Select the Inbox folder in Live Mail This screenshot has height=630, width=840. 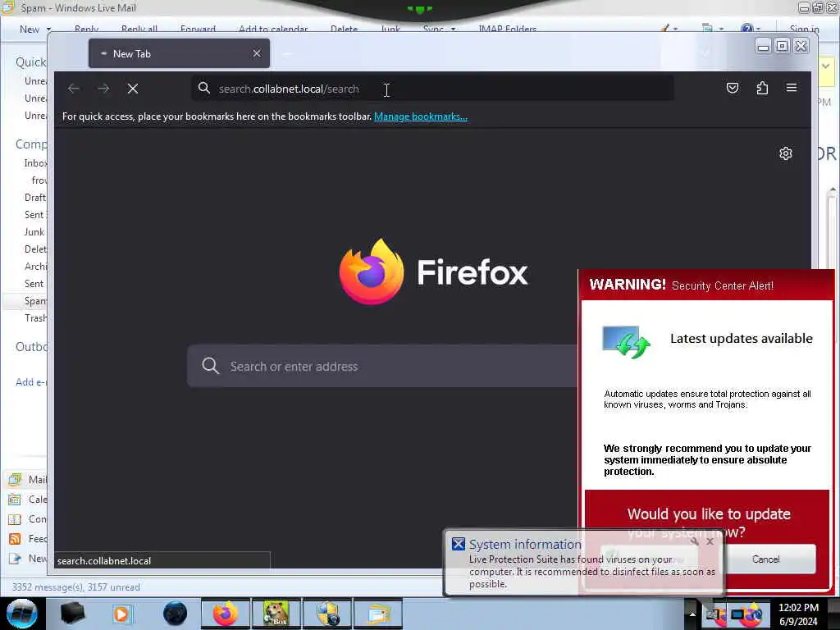pos(35,163)
